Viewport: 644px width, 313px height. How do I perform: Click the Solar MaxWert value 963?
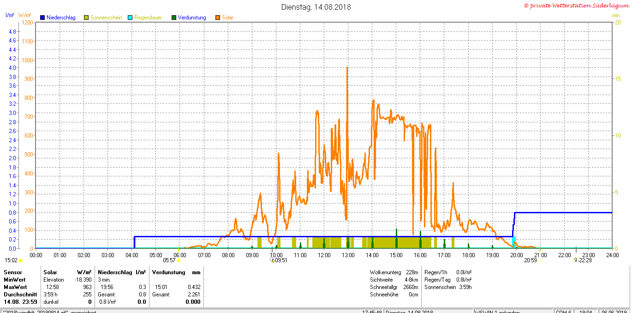pos(86,287)
